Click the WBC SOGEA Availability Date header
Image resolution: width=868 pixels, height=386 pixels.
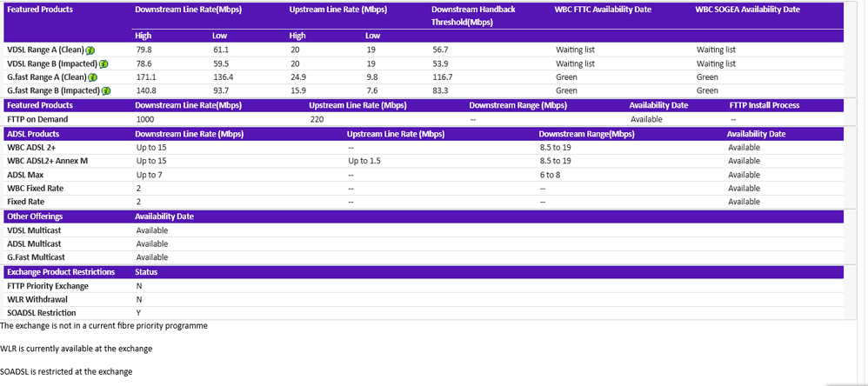[747, 9]
